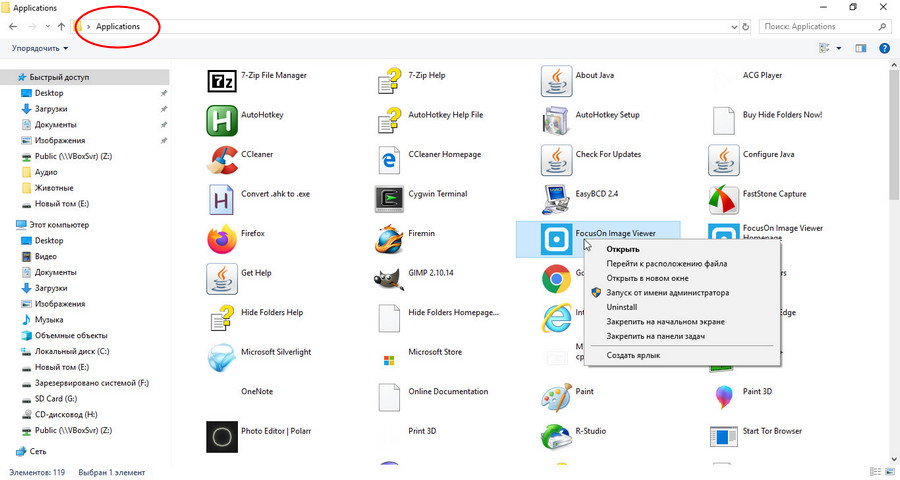Select the CCleaner Homepage icon

click(x=389, y=160)
